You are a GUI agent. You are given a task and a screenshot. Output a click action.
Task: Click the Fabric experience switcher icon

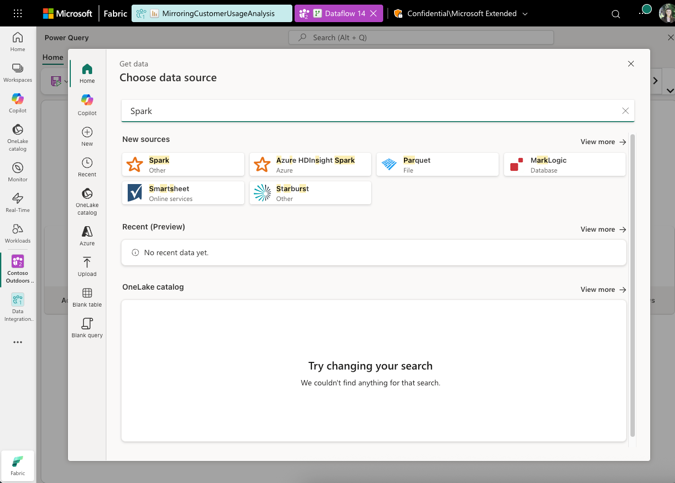(x=18, y=465)
